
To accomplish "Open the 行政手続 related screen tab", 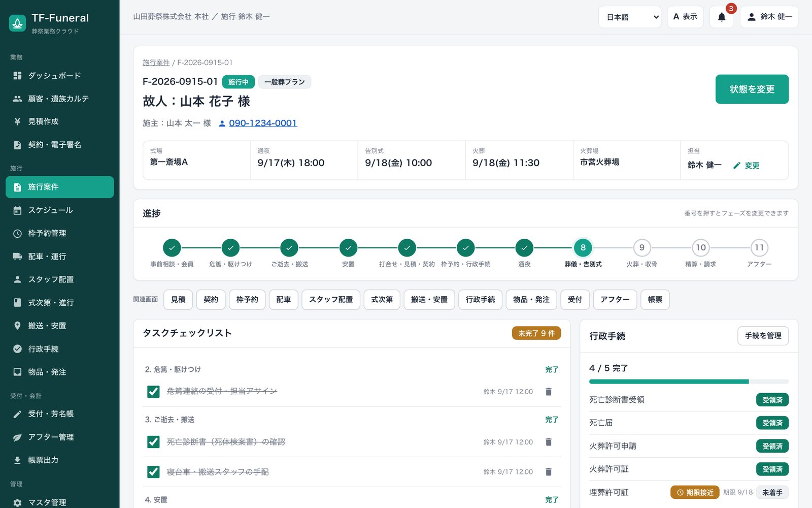I will pyautogui.click(x=481, y=300).
